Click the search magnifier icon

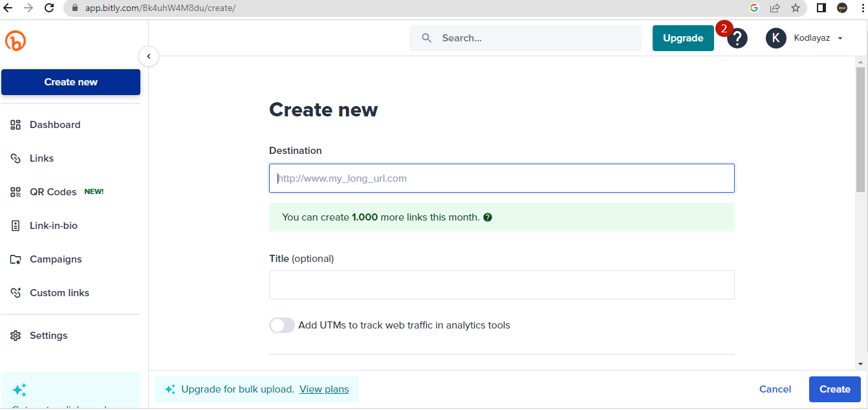click(x=426, y=38)
